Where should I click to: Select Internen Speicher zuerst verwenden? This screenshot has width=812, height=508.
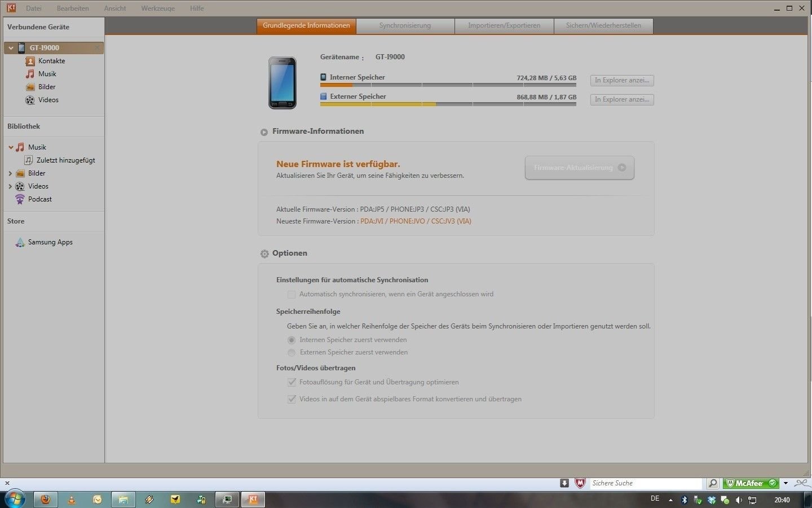tap(292, 340)
